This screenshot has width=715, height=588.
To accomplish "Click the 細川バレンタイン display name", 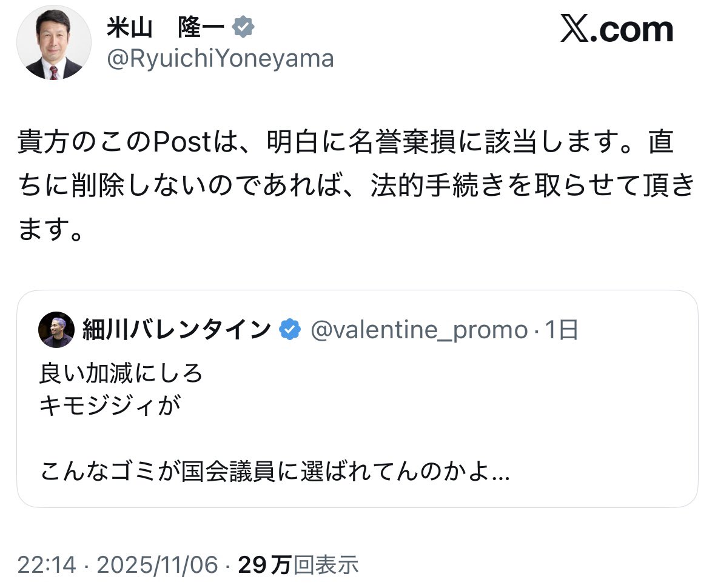I will 176,330.
